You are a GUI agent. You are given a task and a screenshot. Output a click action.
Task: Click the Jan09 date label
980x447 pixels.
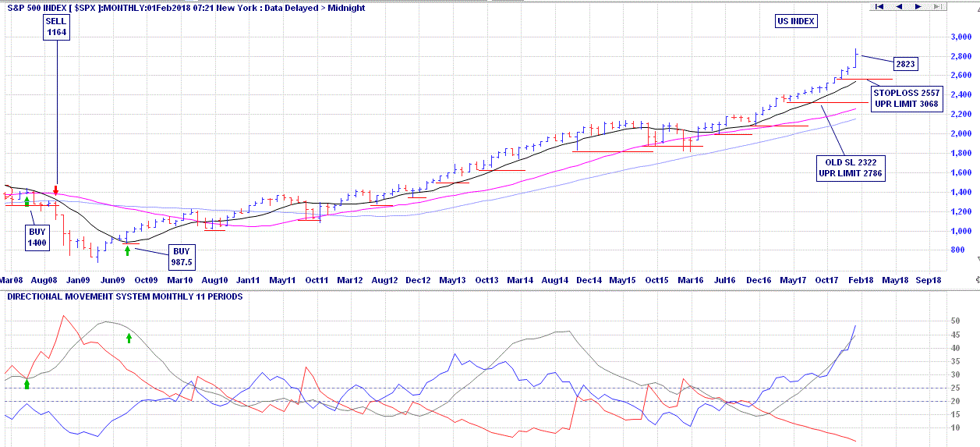[x=78, y=279]
